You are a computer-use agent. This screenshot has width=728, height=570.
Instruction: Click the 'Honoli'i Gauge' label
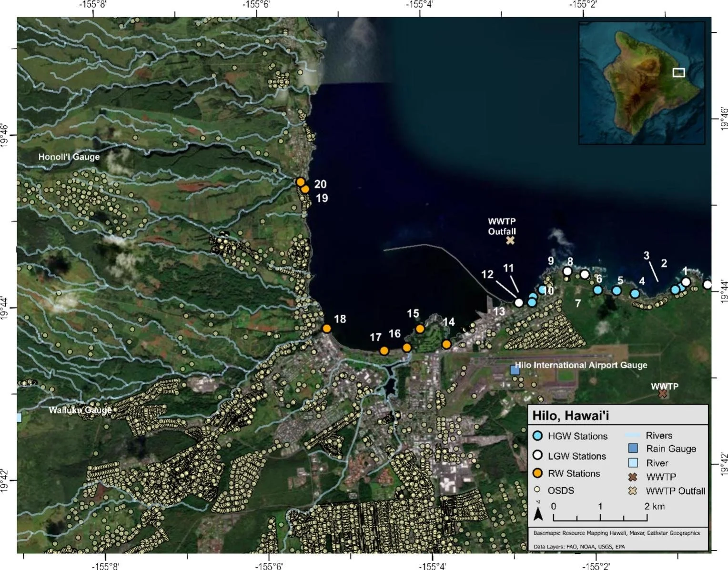click(69, 157)
